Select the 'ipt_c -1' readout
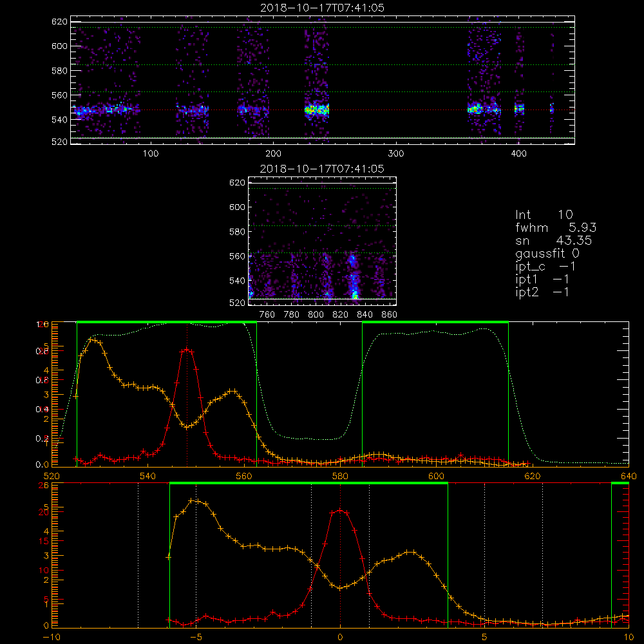Image resolution: width=644 pixels, height=644 pixels. click(545, 267)
